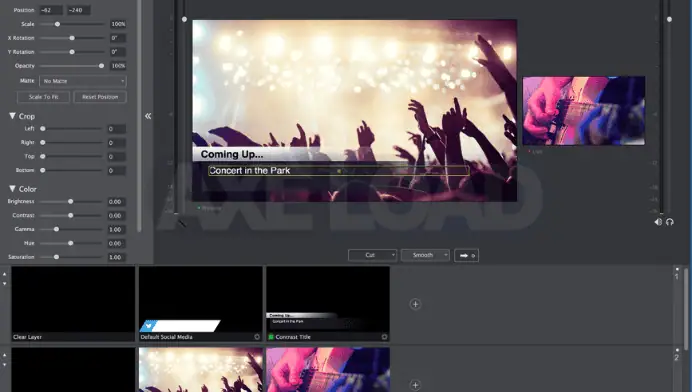
Task: Click the Opacity value field showing 100%
Action: coord(118,66)
